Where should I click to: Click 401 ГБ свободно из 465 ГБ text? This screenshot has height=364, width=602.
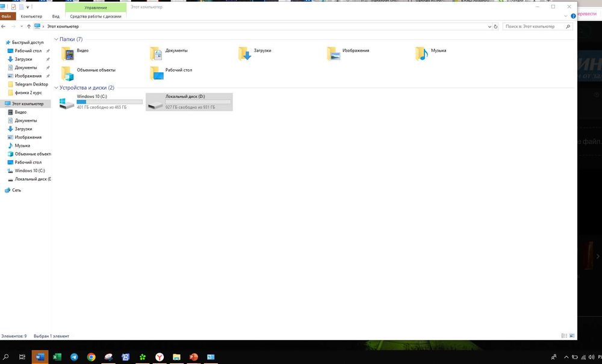click(102, 108)
